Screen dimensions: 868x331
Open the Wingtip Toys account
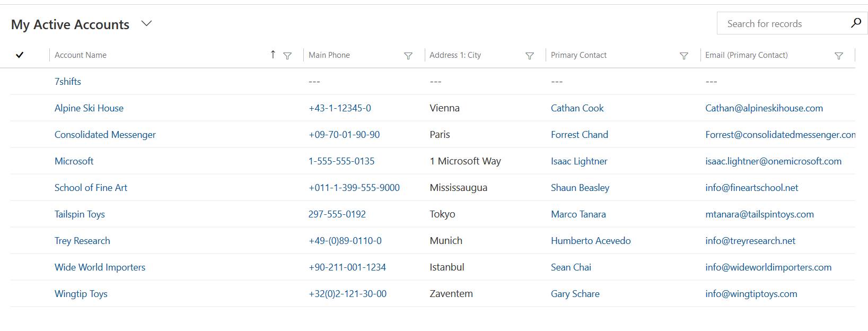point(81,294)
